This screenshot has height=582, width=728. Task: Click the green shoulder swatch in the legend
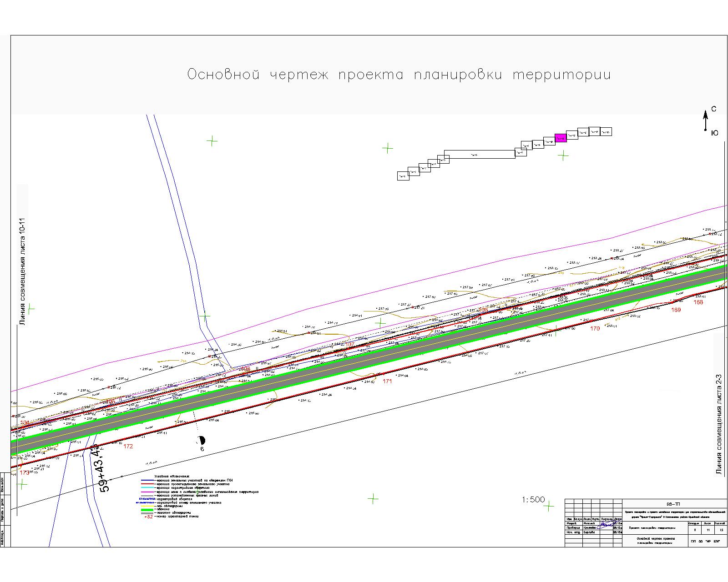point(148,509)
